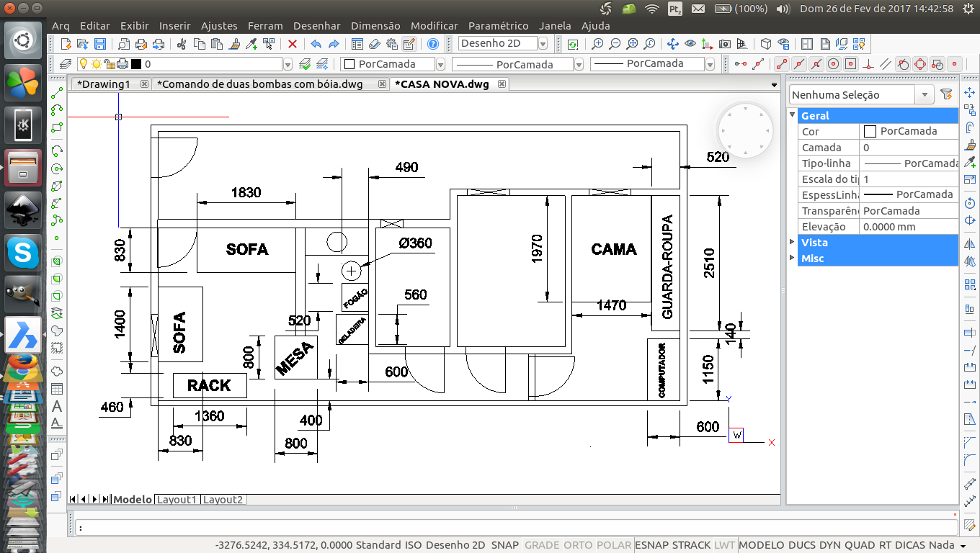The image size is (980, 553).
Task: Open the linetype PorCamada dropdown arrow
Action: point(579,64)
